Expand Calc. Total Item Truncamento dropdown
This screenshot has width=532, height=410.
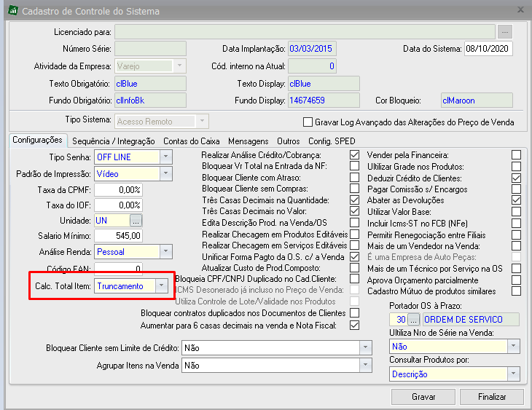click(162, 286)
